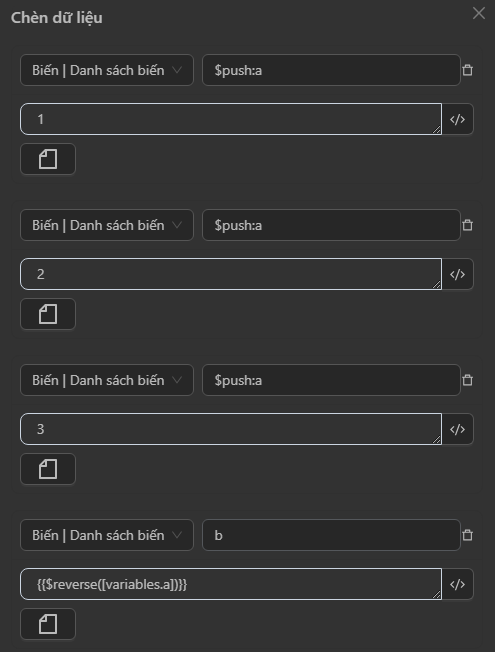The height and width of the screenshot is (652, 495).
Task: Close the Chèn dữ liệu dialog
Action: (x=479, y=13)
